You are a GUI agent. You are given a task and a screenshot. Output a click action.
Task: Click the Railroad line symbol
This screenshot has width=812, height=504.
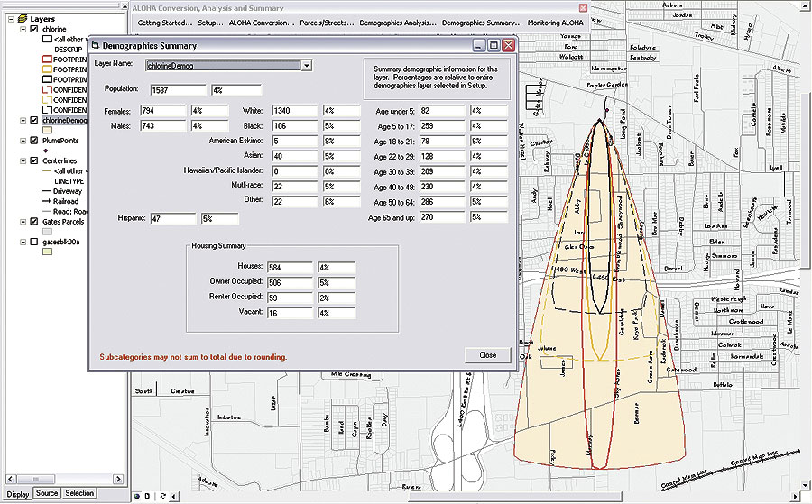(46, 201)
